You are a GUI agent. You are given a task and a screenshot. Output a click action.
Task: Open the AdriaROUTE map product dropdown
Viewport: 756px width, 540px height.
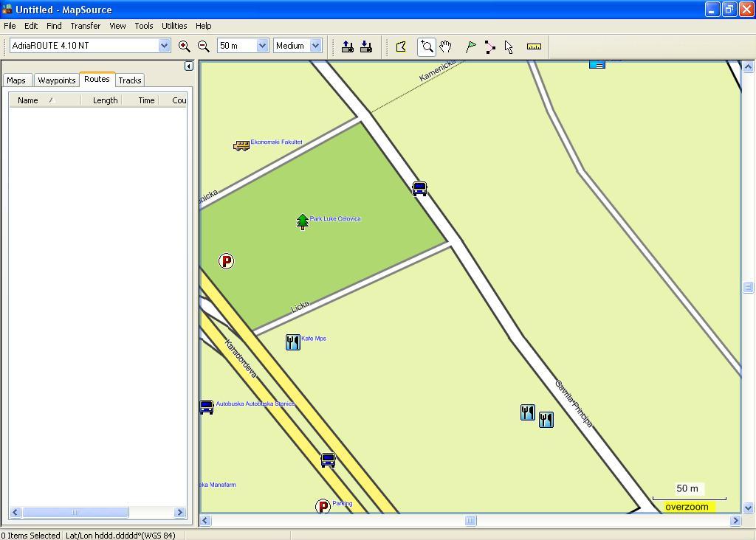tap(164, 46)
